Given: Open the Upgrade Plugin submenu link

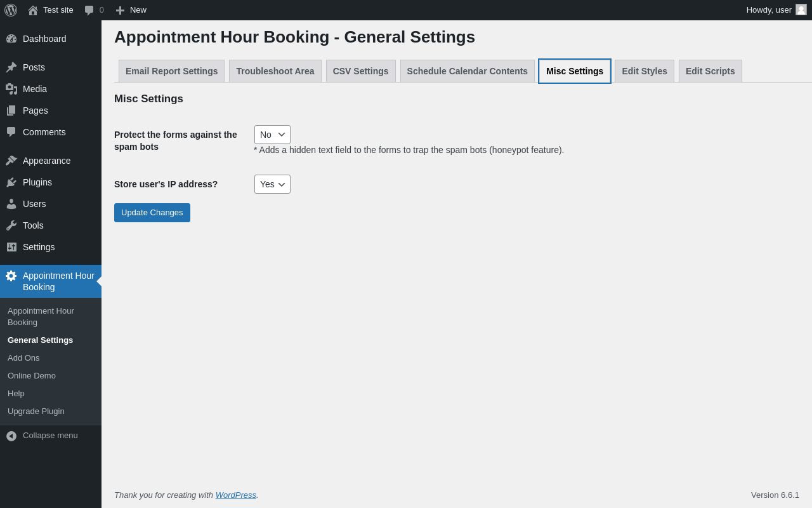Looking at the screenshot, I should (36, 411).
